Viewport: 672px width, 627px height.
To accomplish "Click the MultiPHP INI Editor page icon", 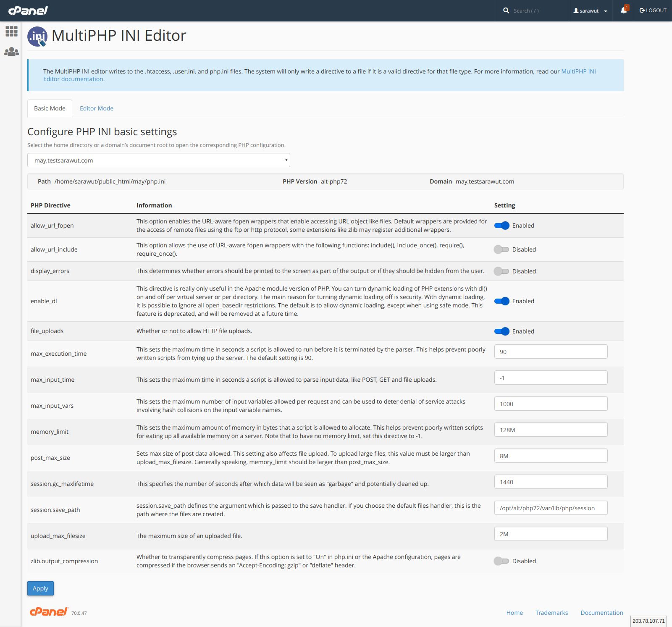I will pyautogui.click(x=37, y=36).
